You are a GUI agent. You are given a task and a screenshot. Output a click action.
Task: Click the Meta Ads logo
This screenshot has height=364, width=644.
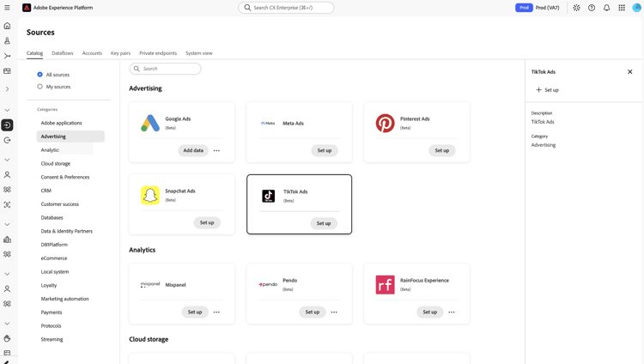pyautogui.click(x=268, y=124)
